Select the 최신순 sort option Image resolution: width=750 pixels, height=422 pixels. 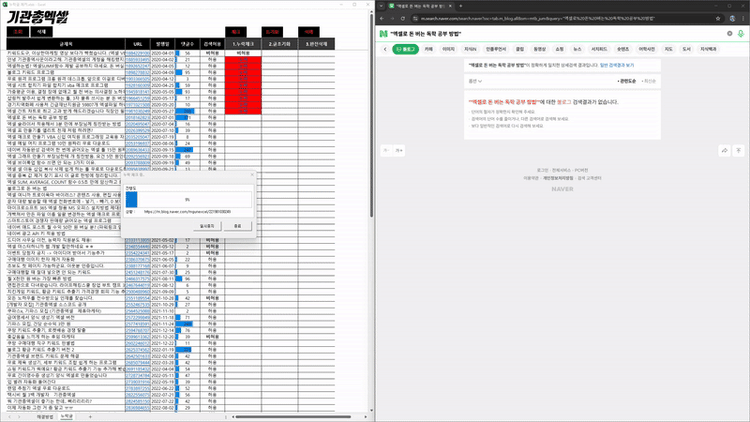649,81
